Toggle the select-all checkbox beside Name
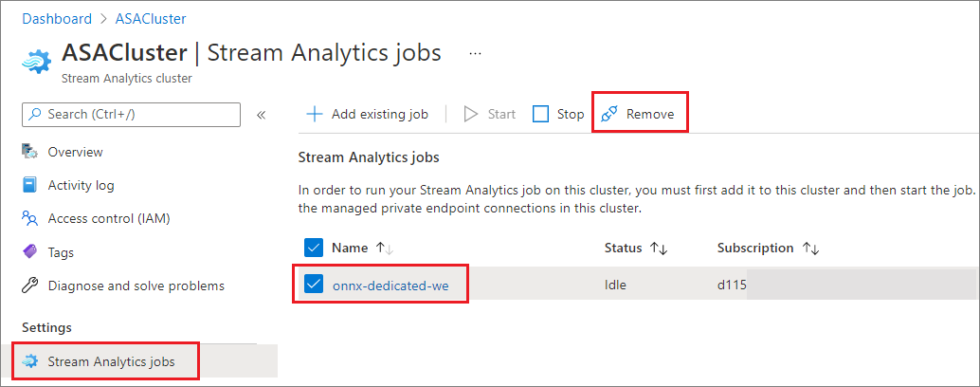 [x=314, y=248]
